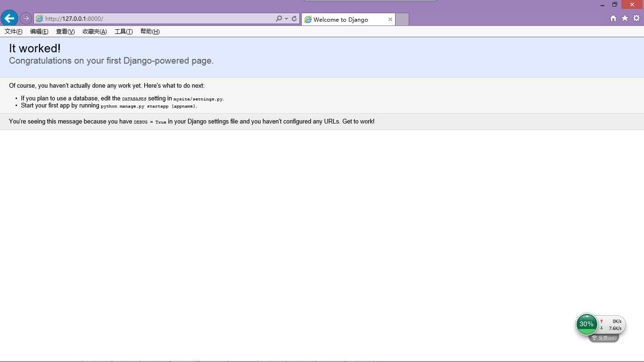
Task: Click the IE page icon in address bar
Action: coord(40,19)
